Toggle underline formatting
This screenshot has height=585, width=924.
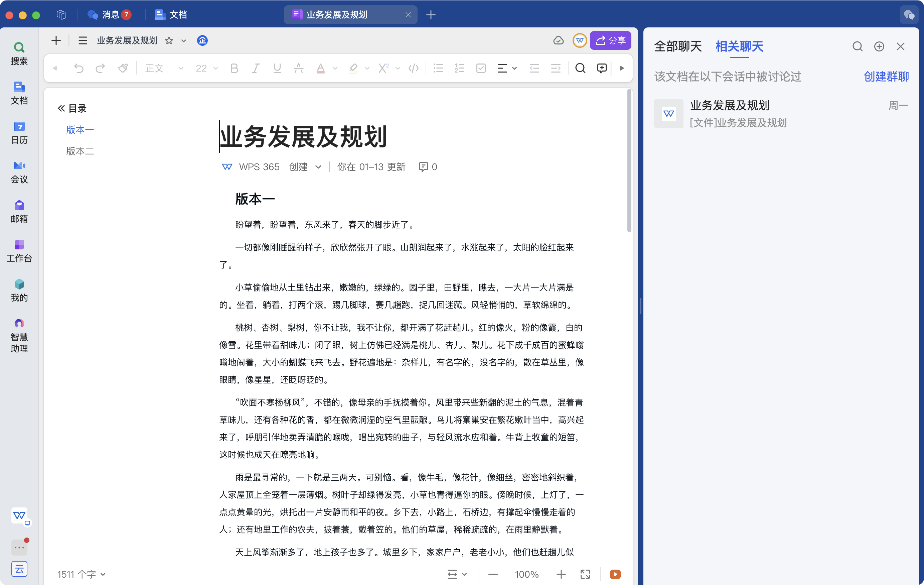point(277,69)
